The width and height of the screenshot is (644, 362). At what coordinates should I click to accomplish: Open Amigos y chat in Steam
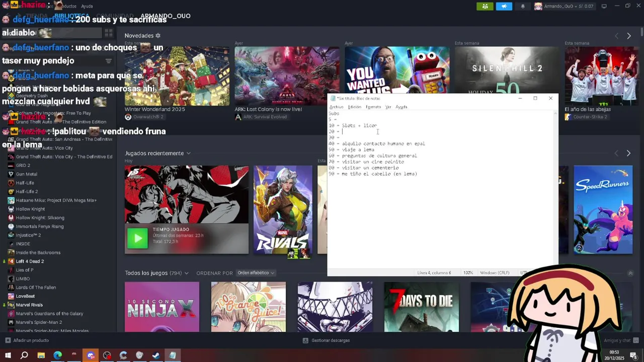tap(620, 340)
